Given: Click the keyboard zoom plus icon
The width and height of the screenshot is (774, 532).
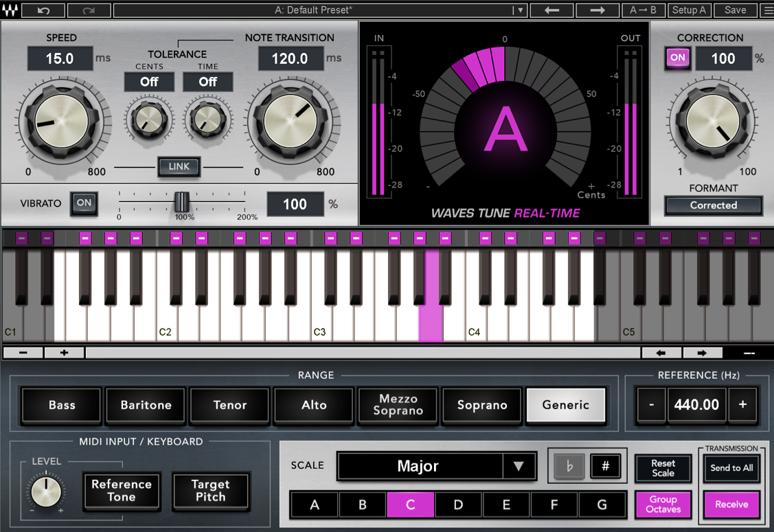Looking at the screenshot, I should pos(63,352).
